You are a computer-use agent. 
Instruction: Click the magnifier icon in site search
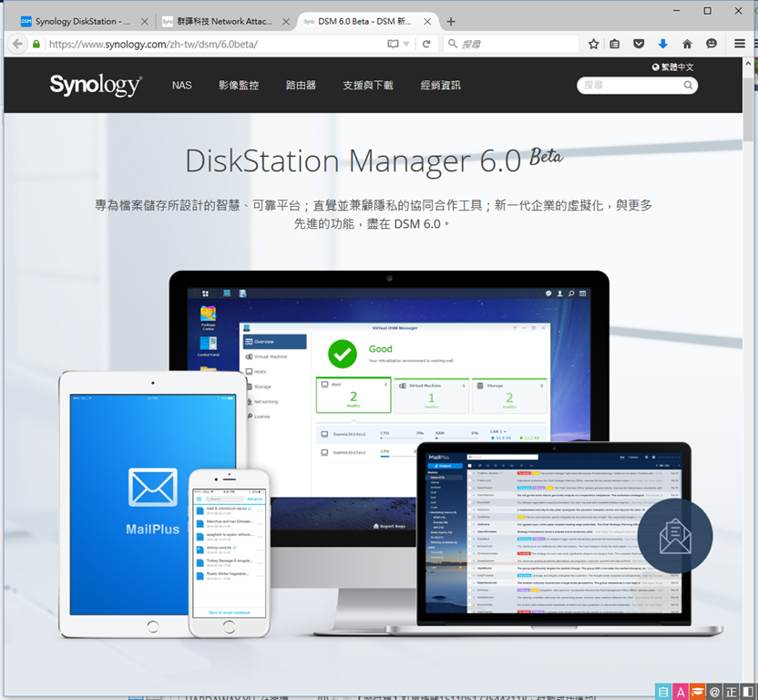[688, 85]
